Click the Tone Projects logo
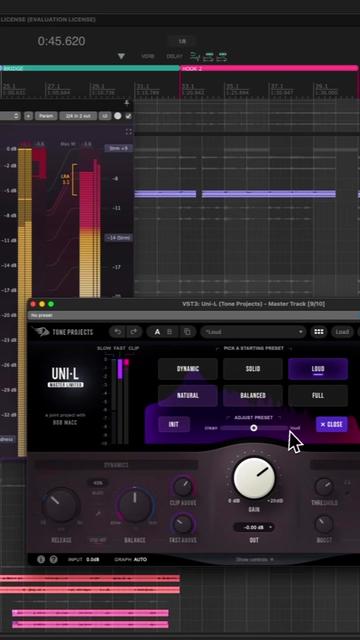 point(63,332)
